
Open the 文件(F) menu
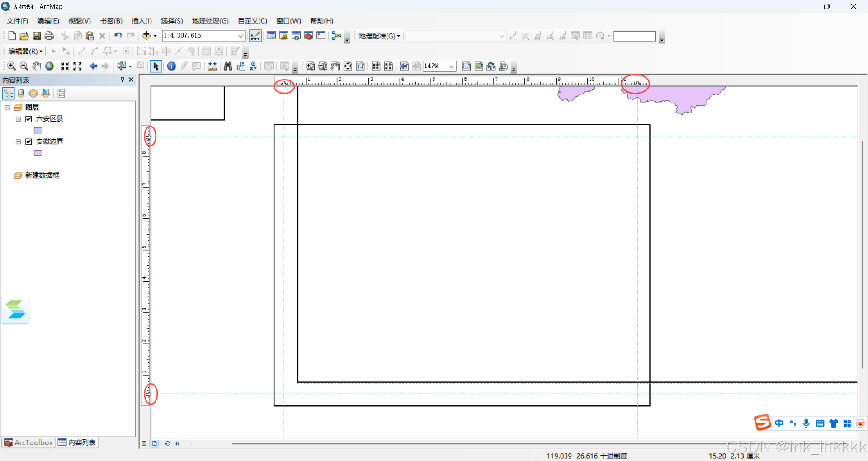coord(17,21)
